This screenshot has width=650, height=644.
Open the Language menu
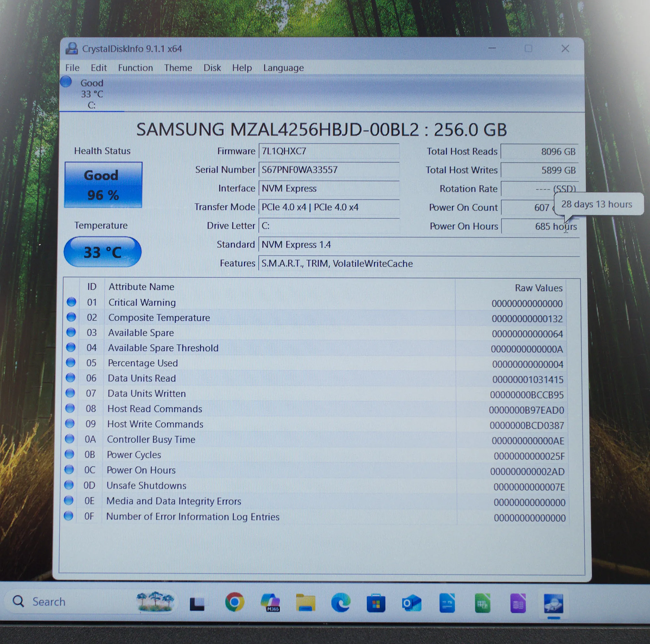tap(283, 68)
